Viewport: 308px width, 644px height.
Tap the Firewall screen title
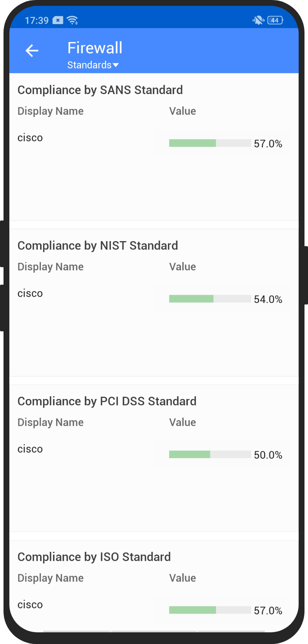point(95,47)
